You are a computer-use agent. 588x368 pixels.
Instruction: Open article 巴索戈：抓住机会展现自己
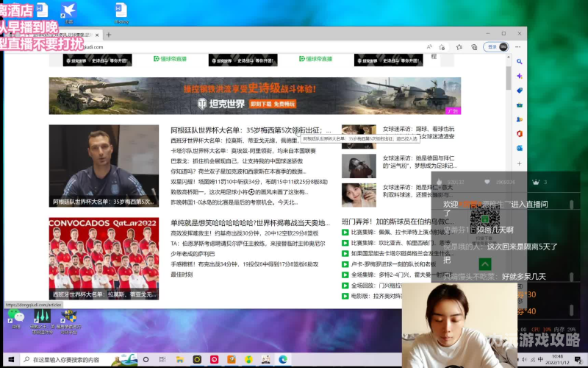coord(237,161)
